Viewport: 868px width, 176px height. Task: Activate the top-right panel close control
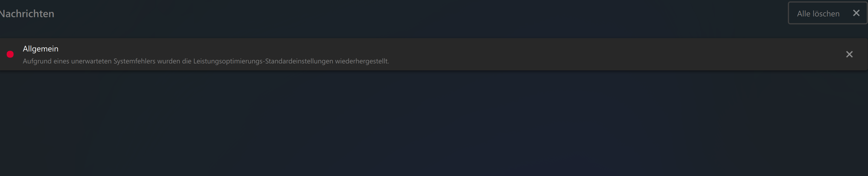(x=856, y=13)
